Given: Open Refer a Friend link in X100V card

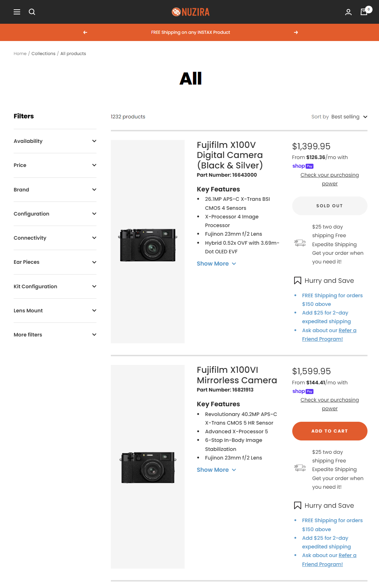Looking at the screenshot, I should pyautogui.click(x=329, y=335).
